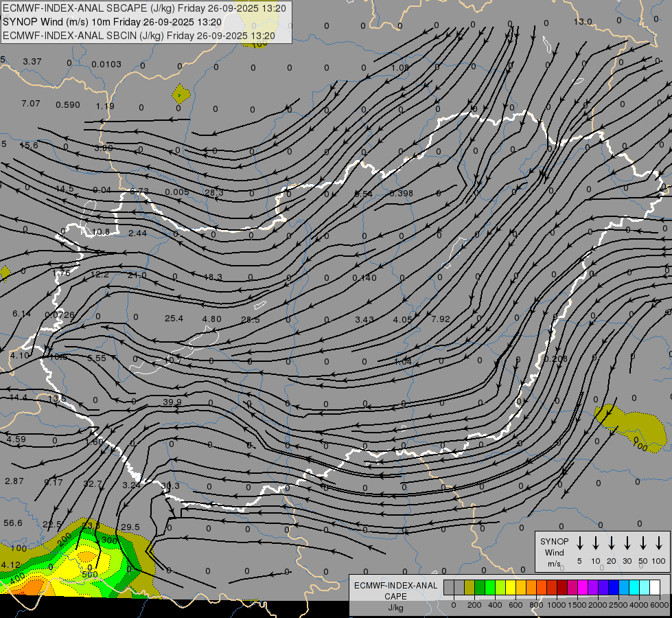Click the 30 m/s wind arrow in legend
The height and width of the screenshot is (618, 672).
(x=627, y=543)
